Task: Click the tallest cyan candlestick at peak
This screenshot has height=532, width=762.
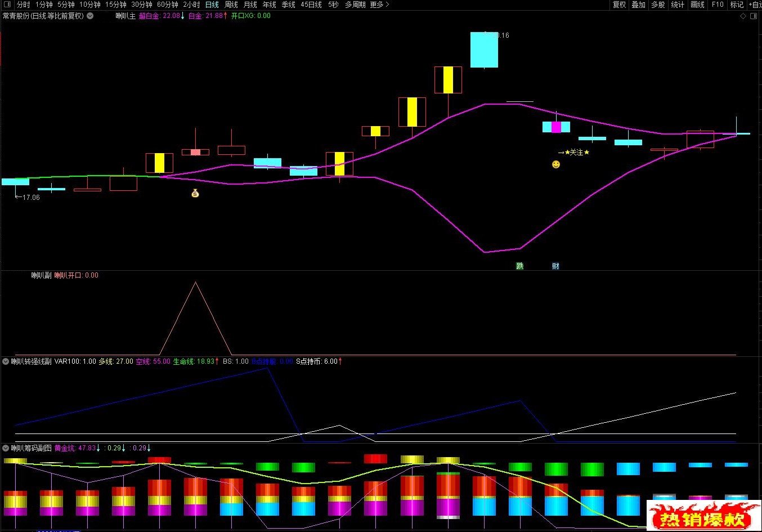Action: pos(484,50)
